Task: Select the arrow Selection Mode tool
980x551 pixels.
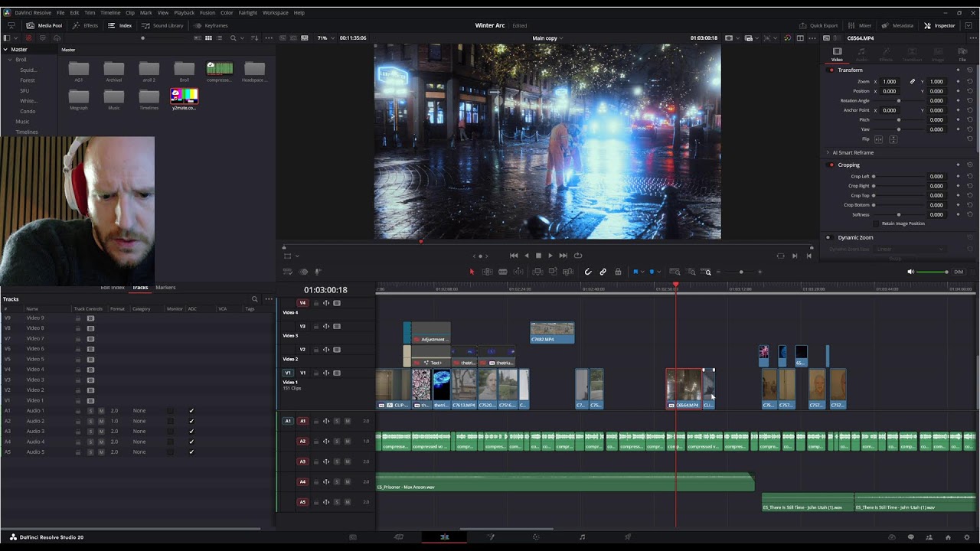Action: click(472, 272)
